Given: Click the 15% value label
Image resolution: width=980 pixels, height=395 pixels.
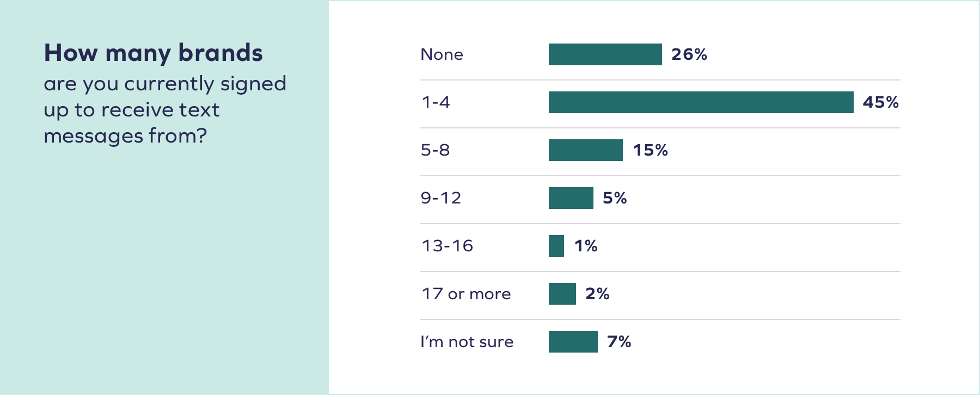Looking at the screenshot, I should [x=650, y=150].
